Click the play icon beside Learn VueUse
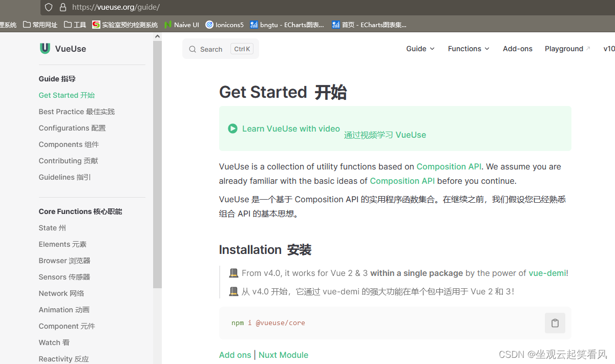Screen dimensions: 615x364 pos(232,129)
